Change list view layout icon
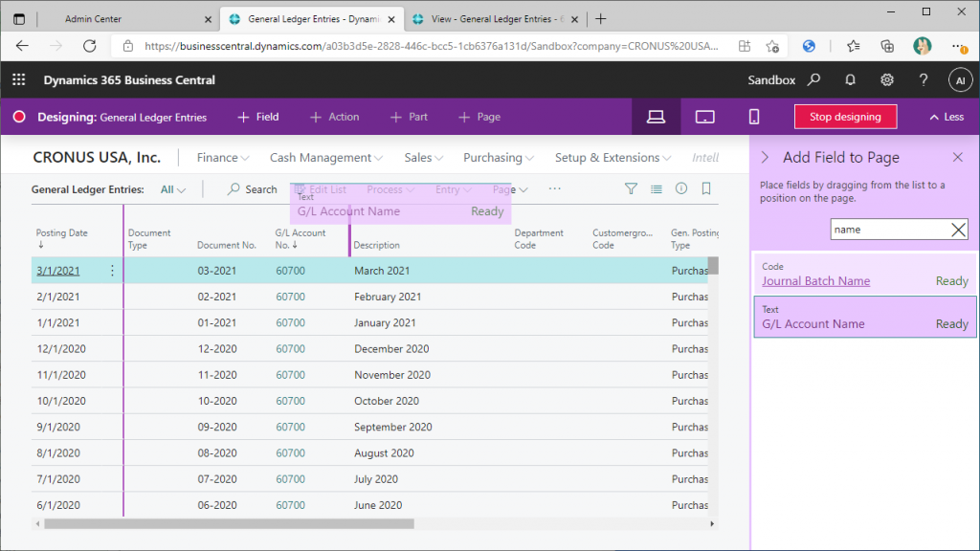The width and height of the screenshot is (980, 551). pyautogui.click(x=657, y=188)
